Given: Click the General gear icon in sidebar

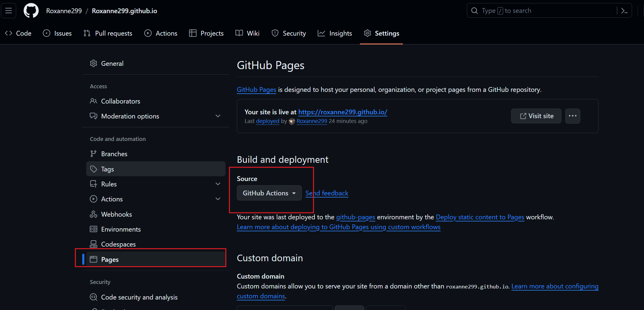Looking at the screenshot, I should (x=94, y=63).
